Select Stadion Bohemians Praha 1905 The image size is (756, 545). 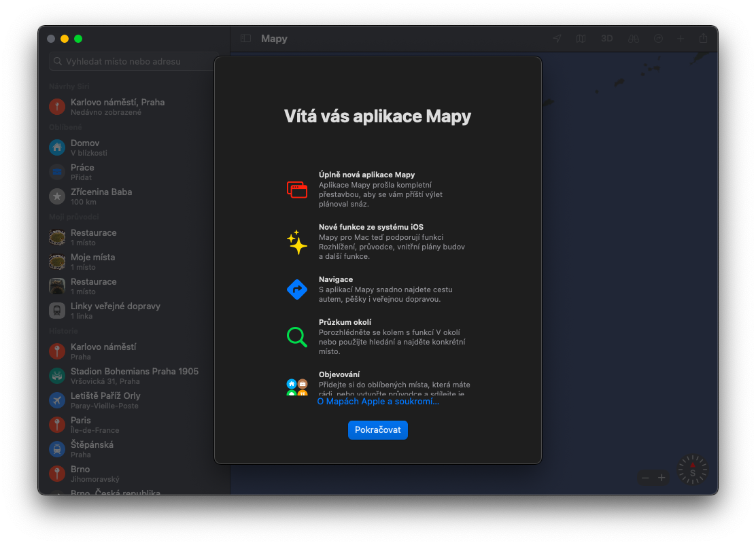[133, 376]
